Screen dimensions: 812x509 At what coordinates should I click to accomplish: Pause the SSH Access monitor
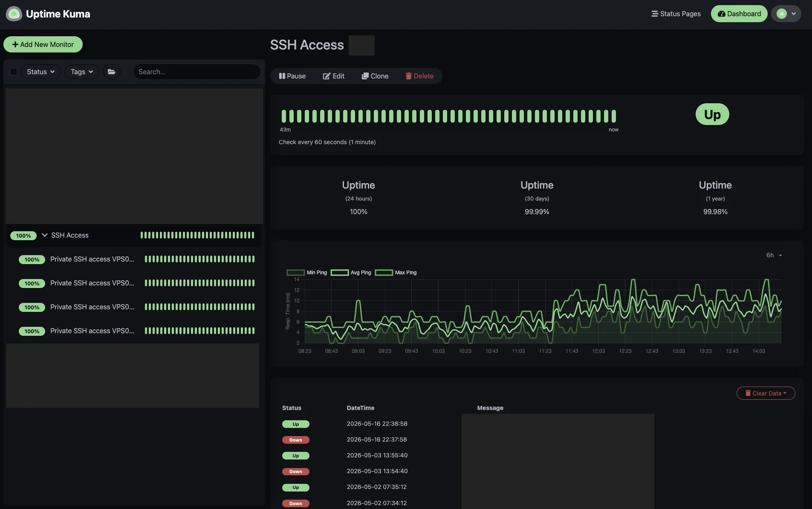coord(292,76)
